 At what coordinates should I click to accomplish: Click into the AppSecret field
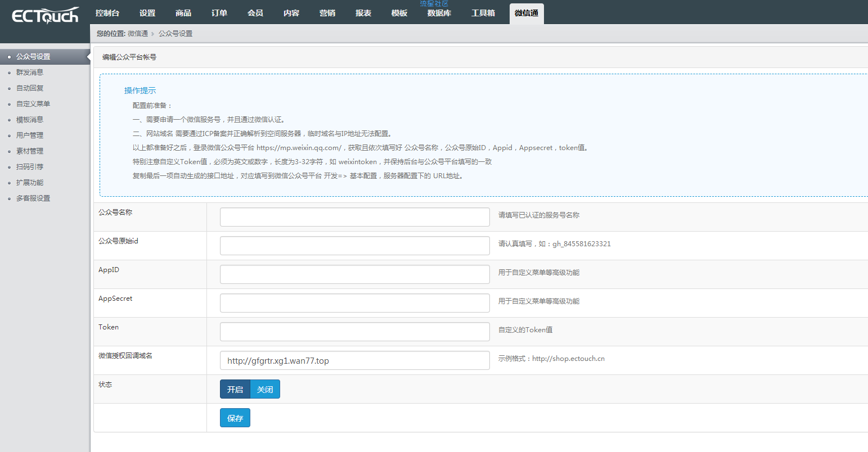coord(355,303)
